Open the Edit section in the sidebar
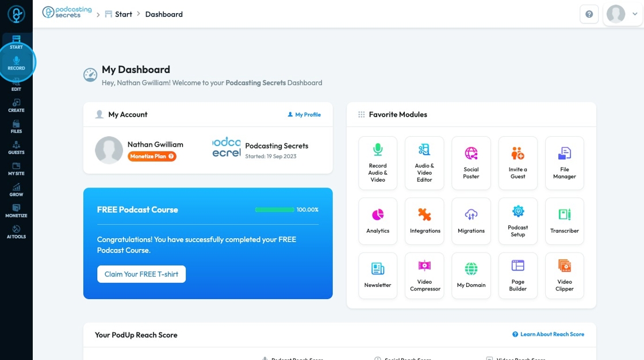This screenshot has height=360, width=644. 16,84
